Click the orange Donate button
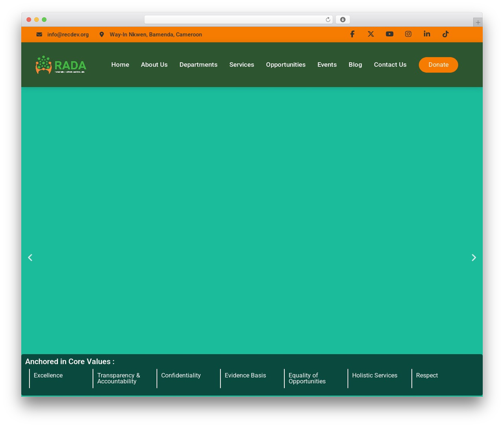The height and width of the screenshot is (427, 504). (438, 65)
